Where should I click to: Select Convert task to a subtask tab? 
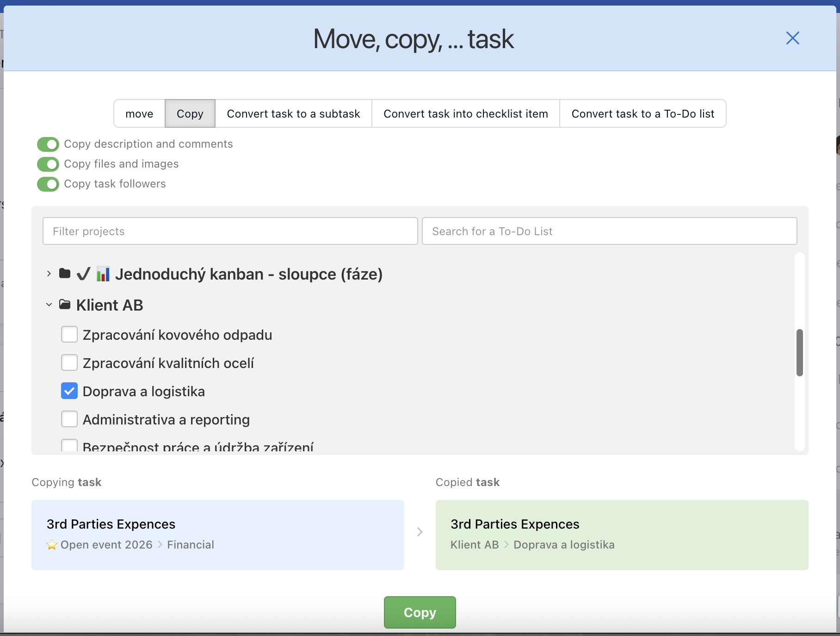293,113
